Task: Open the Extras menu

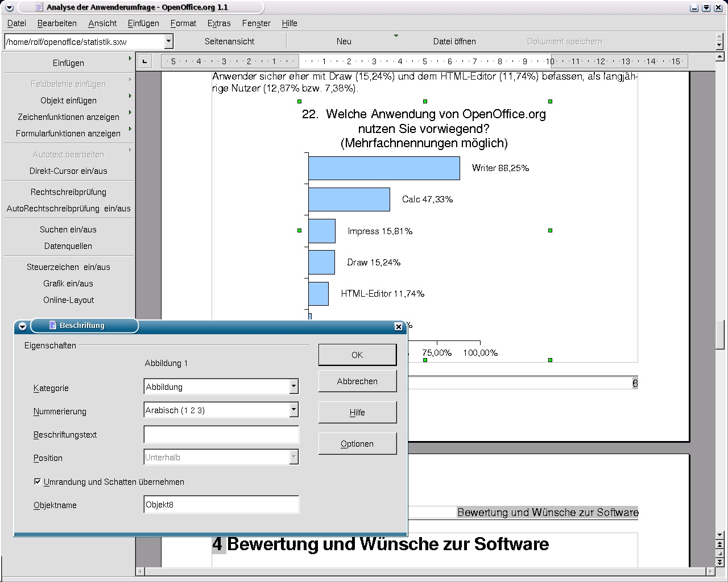Action: pos(219,23)
